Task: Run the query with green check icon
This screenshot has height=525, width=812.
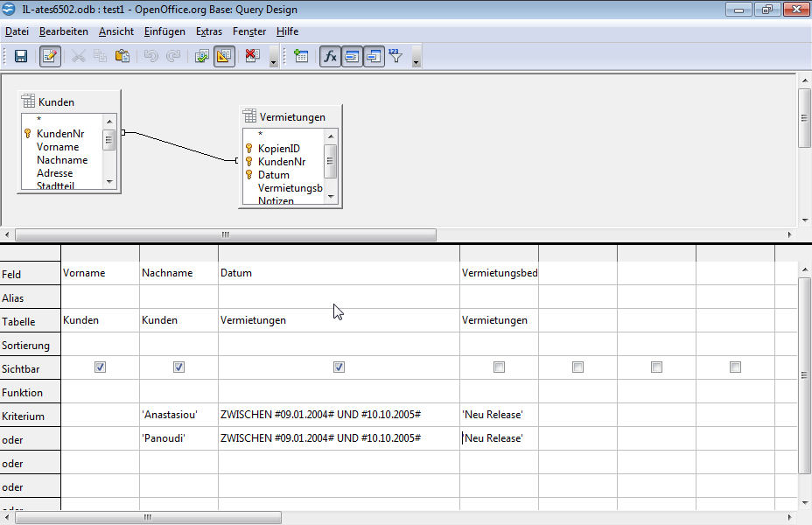Action: 201,56
